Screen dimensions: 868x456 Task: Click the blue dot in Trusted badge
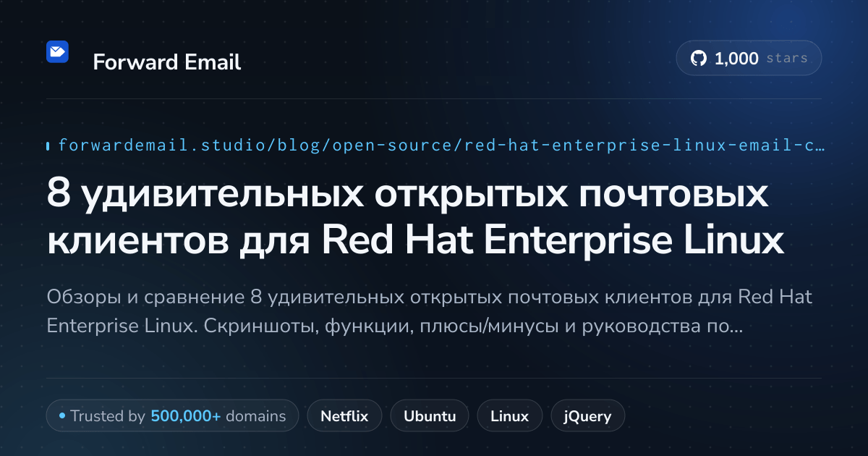62,416
